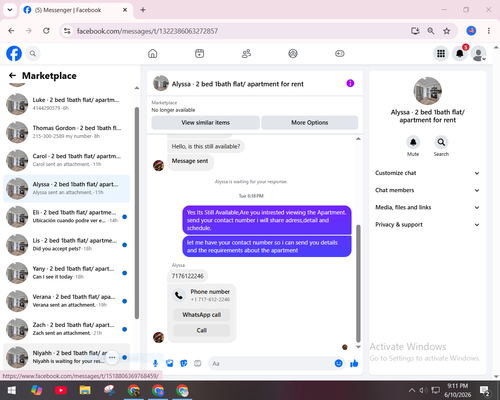Choose a GIF icon in composer
The width and height of the screenshot is (500, 400).
198,363
